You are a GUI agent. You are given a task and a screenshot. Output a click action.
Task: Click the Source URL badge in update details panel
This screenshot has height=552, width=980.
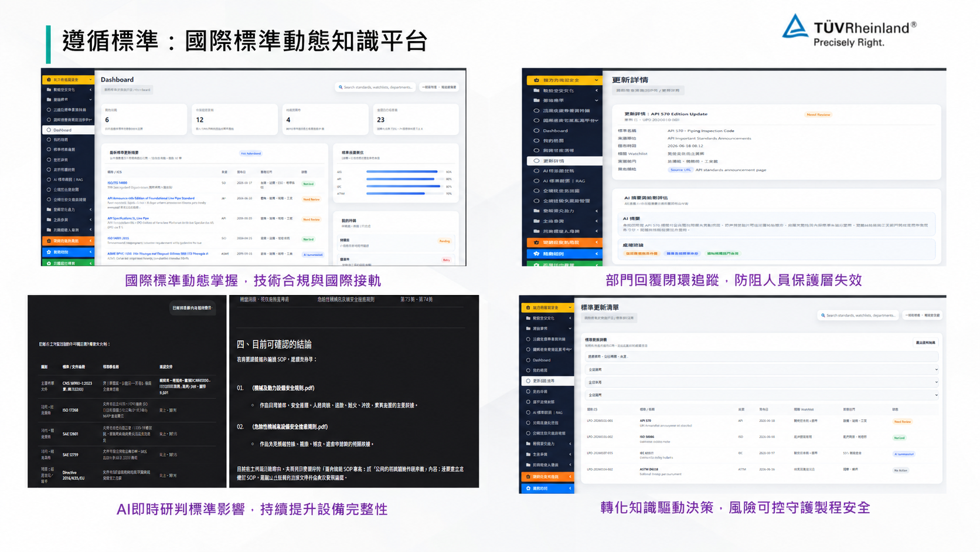tap(680, 170)
